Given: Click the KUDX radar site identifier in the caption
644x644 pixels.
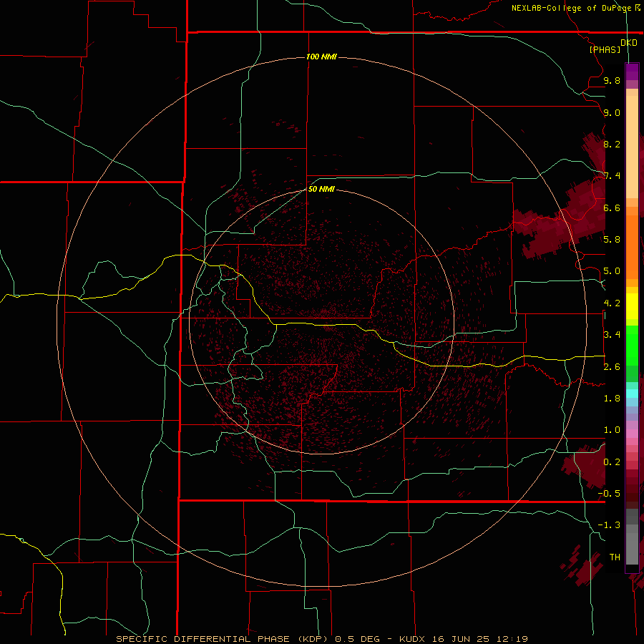Looking at the screenshot, I should coord(414,639).
